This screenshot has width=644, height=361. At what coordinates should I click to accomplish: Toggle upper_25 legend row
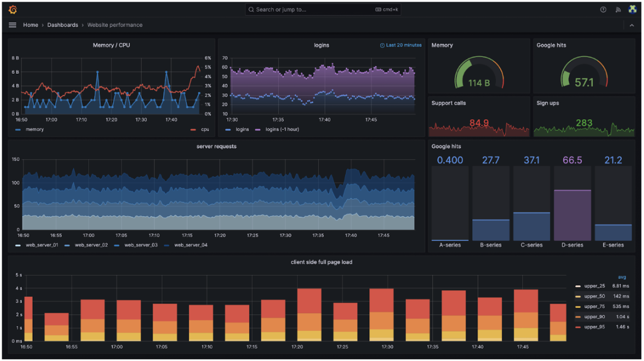point(602,286)
